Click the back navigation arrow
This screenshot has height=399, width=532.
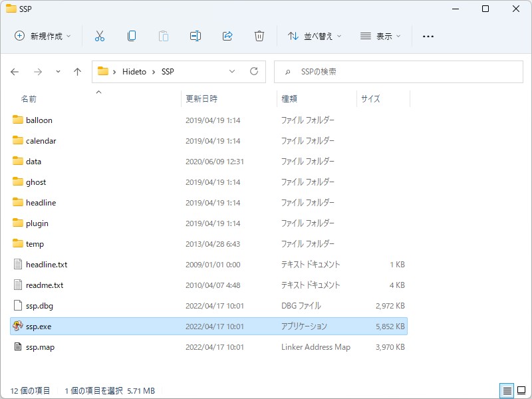pyautogui.click(x=15, y=71)
